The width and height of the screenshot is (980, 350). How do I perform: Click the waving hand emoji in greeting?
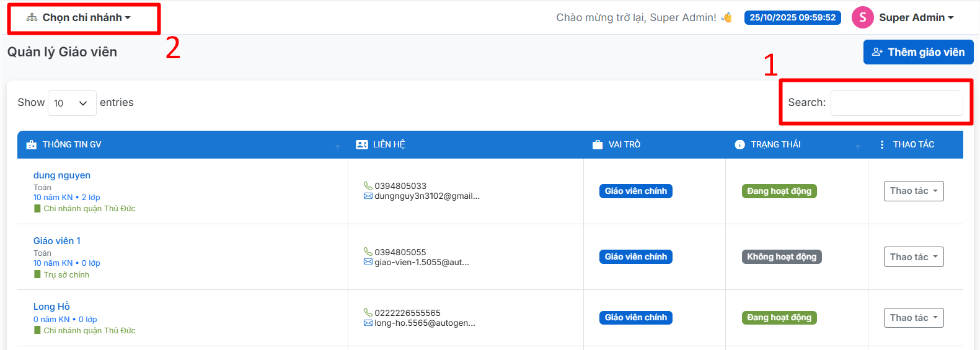[726, 17]
